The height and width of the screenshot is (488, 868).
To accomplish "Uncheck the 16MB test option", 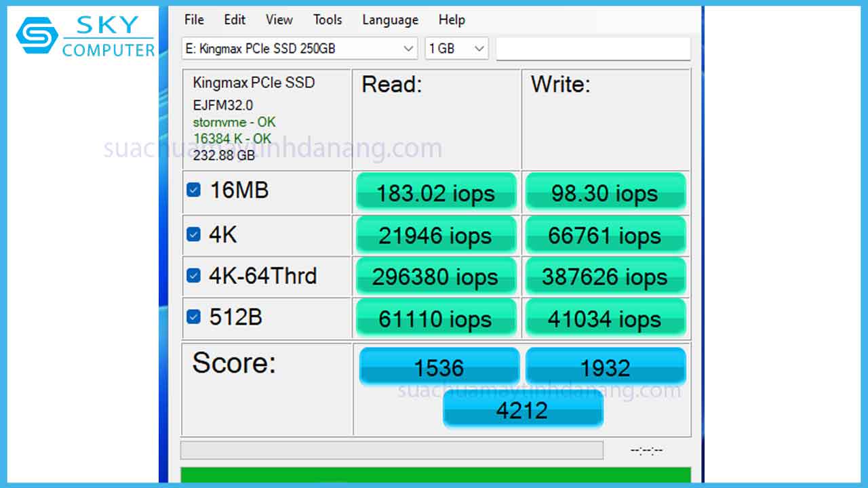I will click(x=193, y=190).
